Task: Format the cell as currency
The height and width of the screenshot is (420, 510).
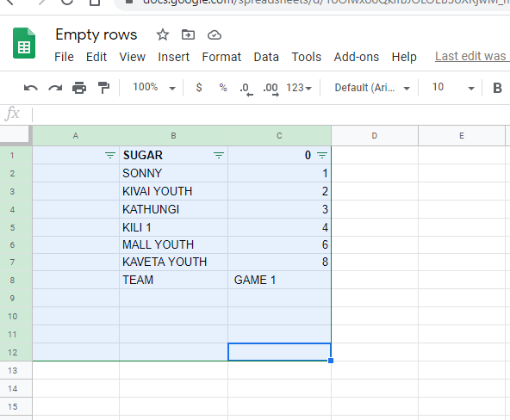Action: 199,88
